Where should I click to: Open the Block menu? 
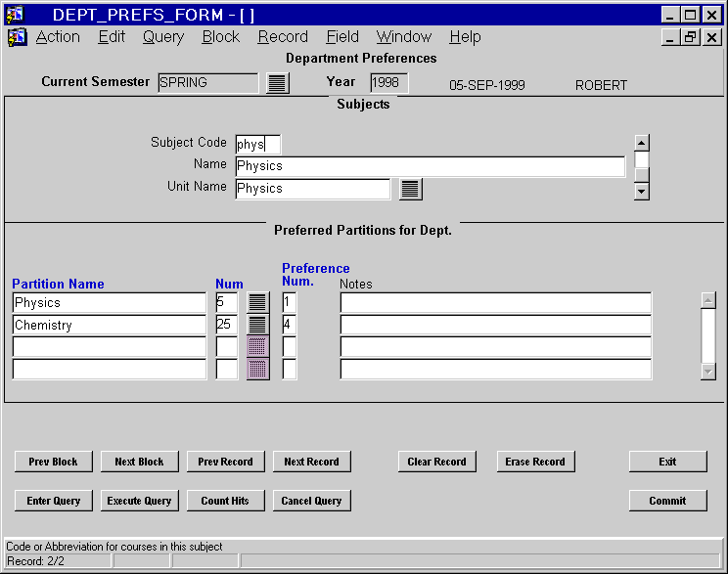(x=220, y=36)
